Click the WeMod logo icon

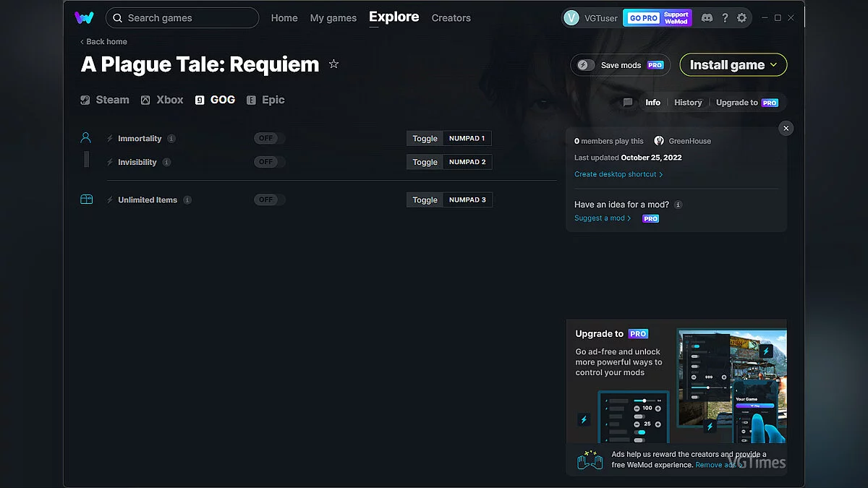click(x=84, y=17)
